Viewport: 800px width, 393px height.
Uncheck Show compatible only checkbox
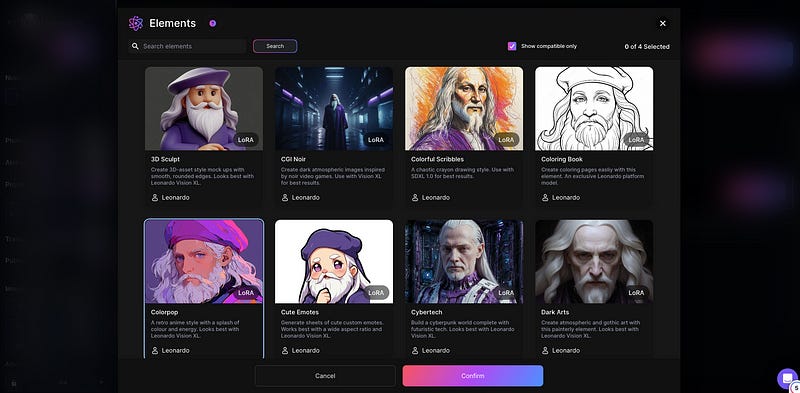512,46
